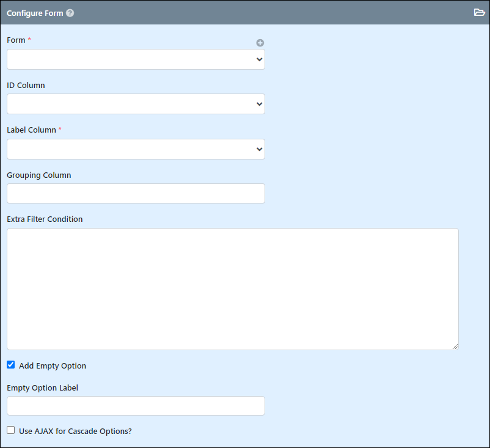Viewport: 490px width, 448px height.
Task: Click the Form field label
Action: pyautogui.click(x=16, y=40)
